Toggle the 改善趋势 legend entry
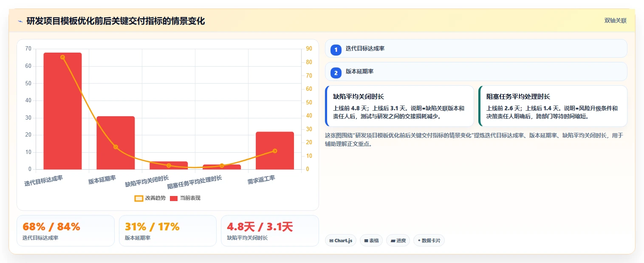 point(151,198)
